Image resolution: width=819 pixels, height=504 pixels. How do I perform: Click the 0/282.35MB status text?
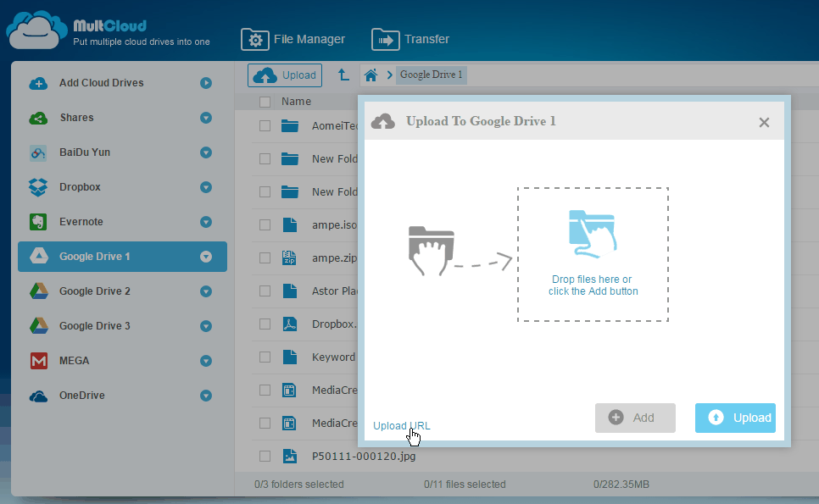[x=621, y=485]
